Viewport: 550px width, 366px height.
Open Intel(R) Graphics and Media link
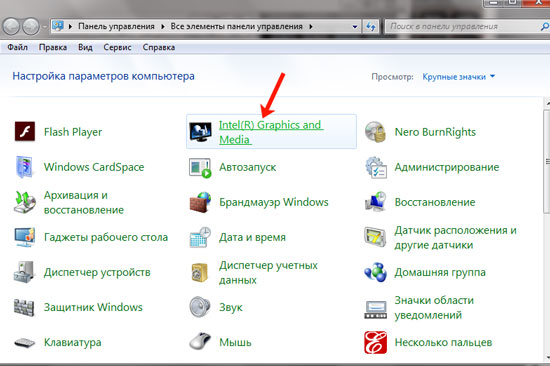point(271,132)
